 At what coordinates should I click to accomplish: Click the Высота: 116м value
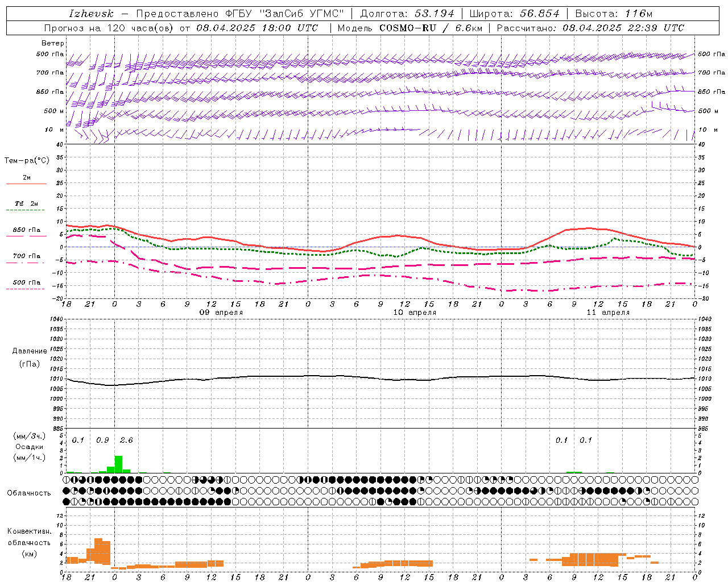pos(614,14)
